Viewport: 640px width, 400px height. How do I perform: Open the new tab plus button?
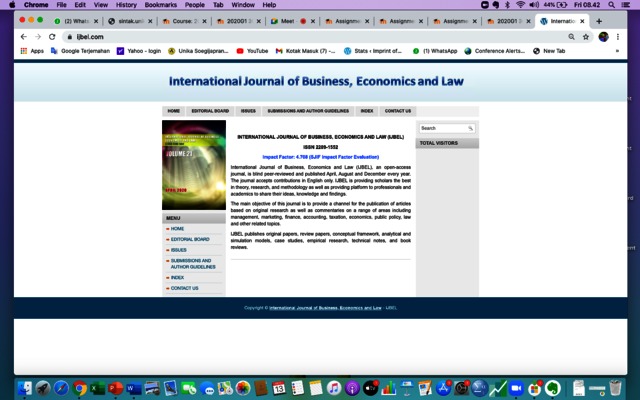(x=599, y=20)
